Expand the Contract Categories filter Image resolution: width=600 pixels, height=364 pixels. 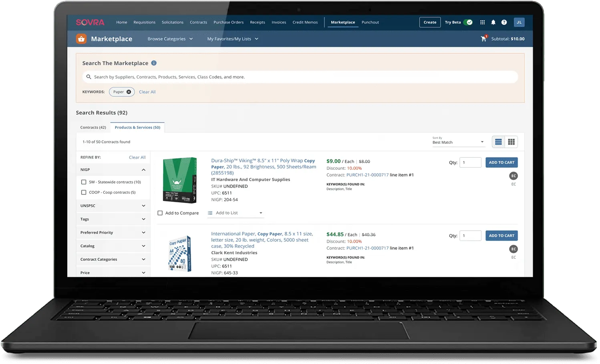coord(113,259)
